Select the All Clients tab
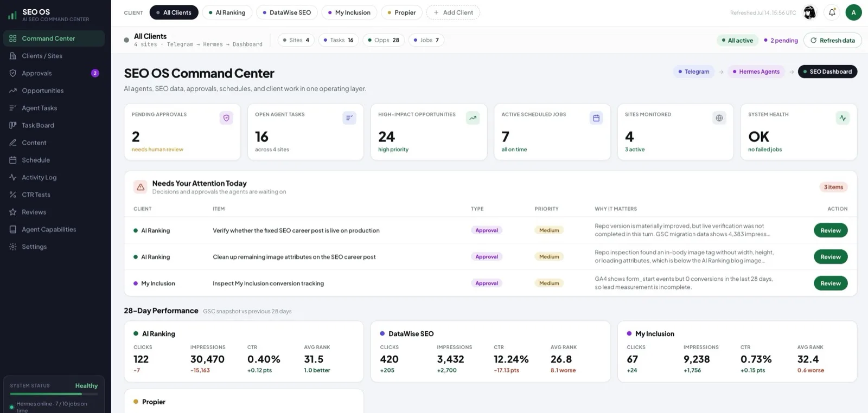 (174, 12)
